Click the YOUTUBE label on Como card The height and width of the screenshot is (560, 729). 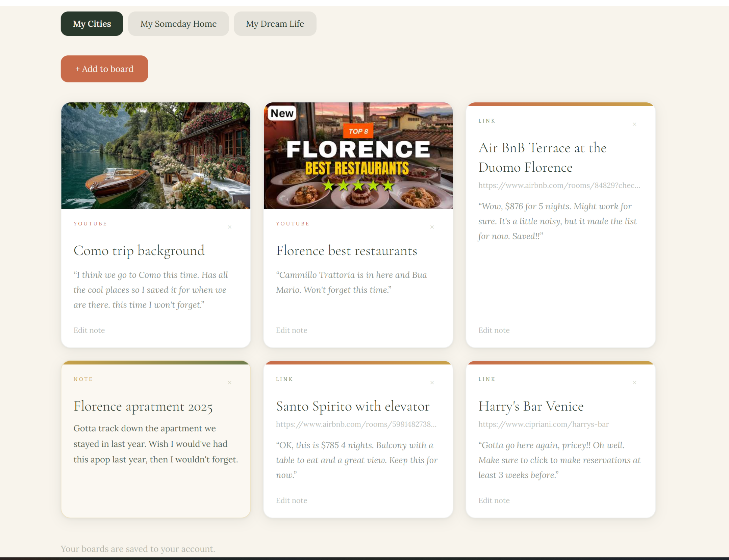(x=90, y=224)
